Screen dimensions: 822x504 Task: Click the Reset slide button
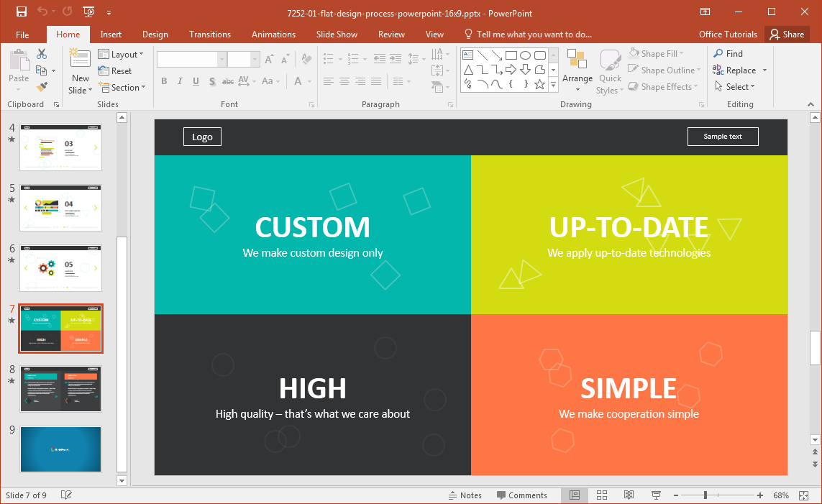coord(115,71)
